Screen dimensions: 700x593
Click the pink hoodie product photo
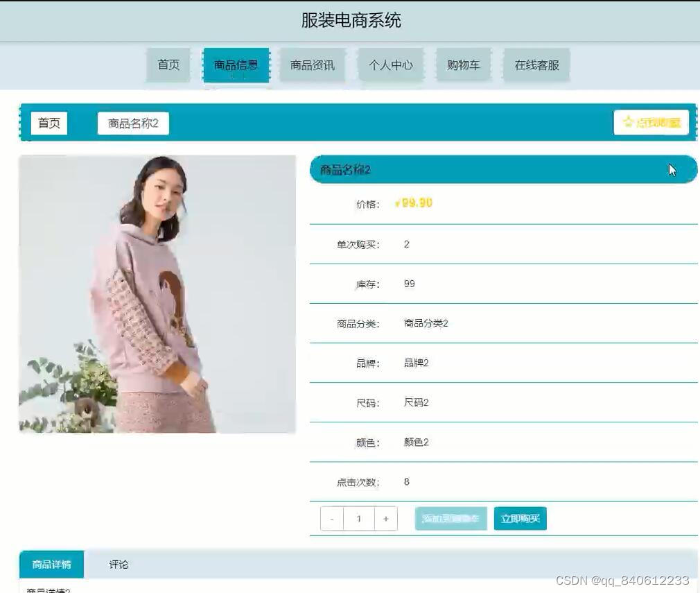(x=158, y=293)
